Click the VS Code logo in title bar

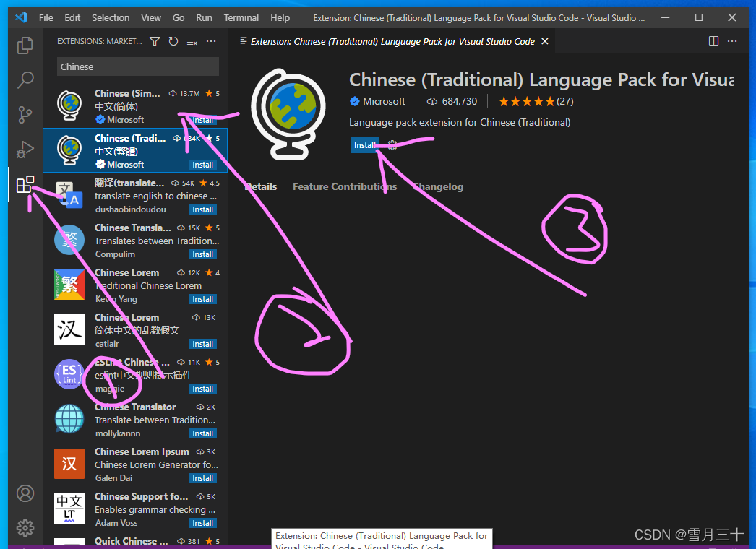click(21, 18)
